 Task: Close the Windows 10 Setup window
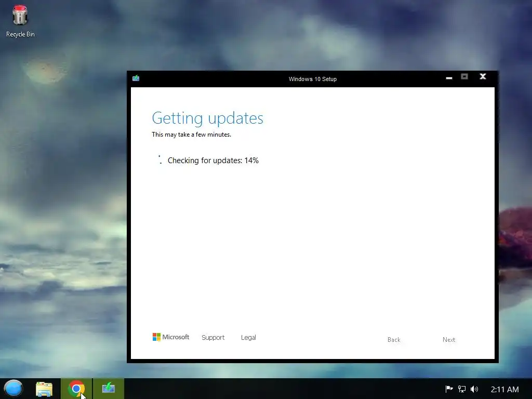(483, 77)
